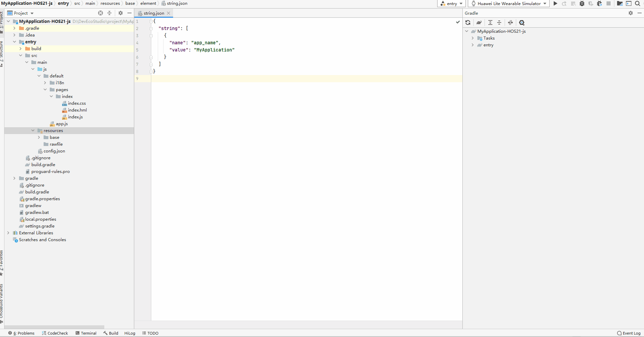The width and height of the screenshot is (644, 337).
Task: Open the Terminal tool window tab
Action: click(86, 333)
